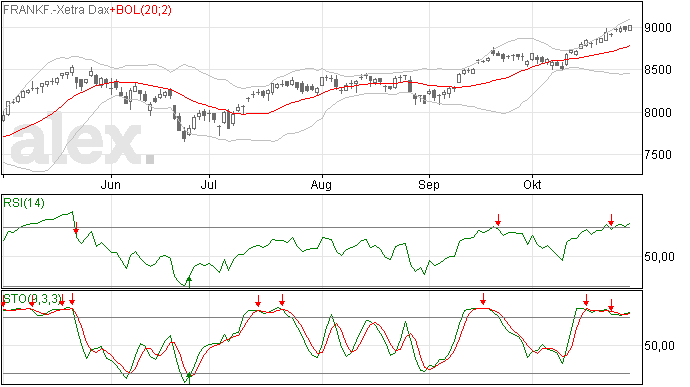The height and width of the screenshot is (387, 690).
Task: Click the stochastic red sell arrow in late September
Action: [483, 299]
